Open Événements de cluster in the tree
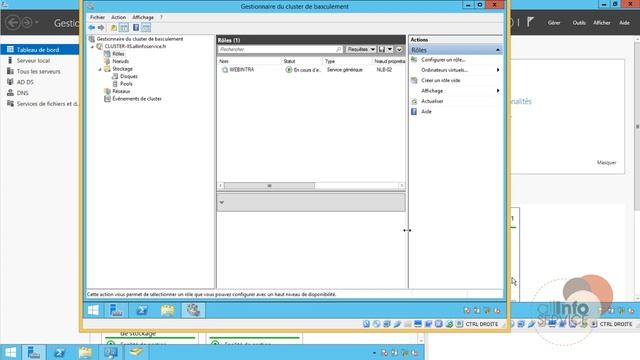The image size is (640, 360). pyautogui.click(x=137, y=98)
